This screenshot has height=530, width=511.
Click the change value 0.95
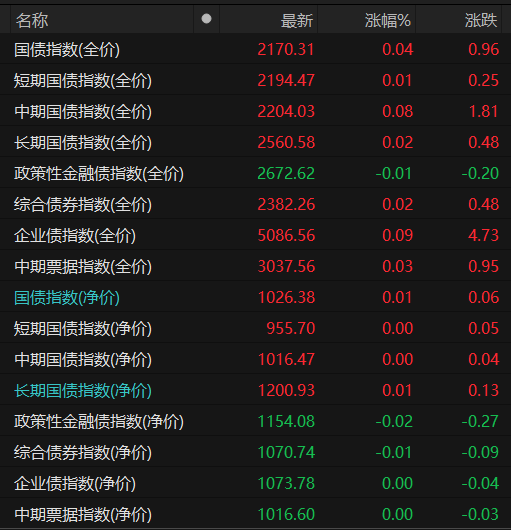(483, 266)
